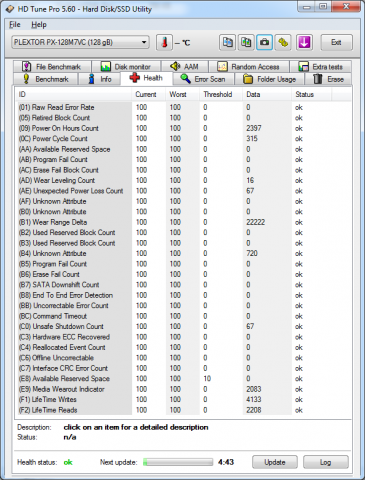This screenshot has width=365, height=480.
Task: Select the Media Wearout Indicator row
Action: click(x=183, y=389)
